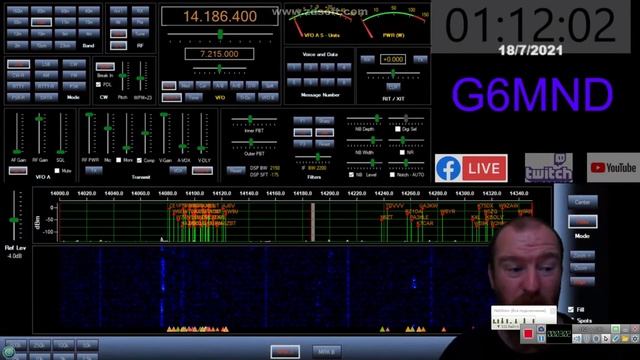Viewport: 640px width, 360px height.
Task: Toggle the Comp checkbox in Transmit
Action: [140, 160]
